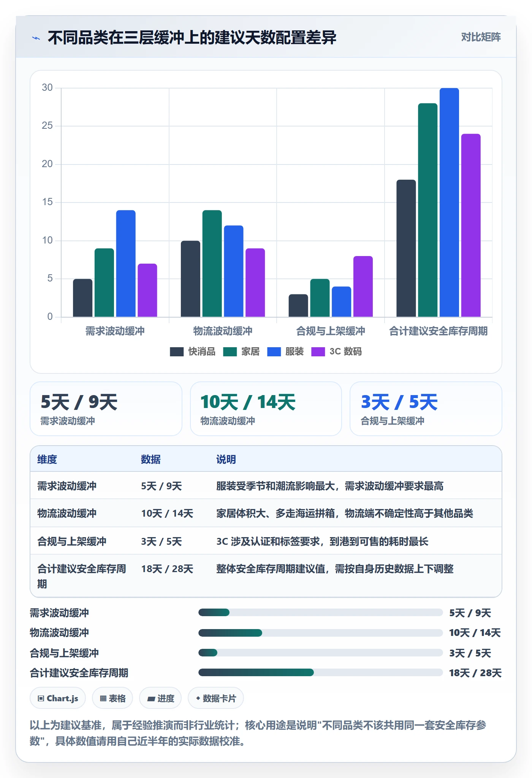Click the 快消品 bar in 合计建议安全库存周期 group
The image size is (532, 778).
(x=406, y=248)
